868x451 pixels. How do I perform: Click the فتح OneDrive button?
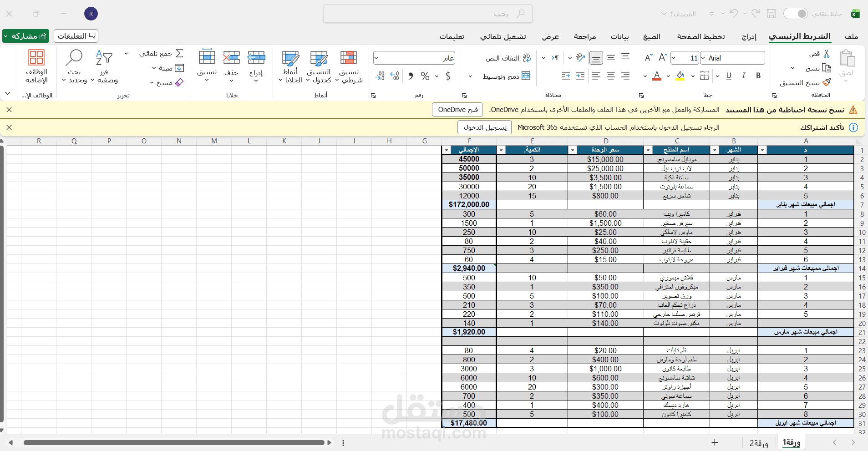(x=457, y=110)
